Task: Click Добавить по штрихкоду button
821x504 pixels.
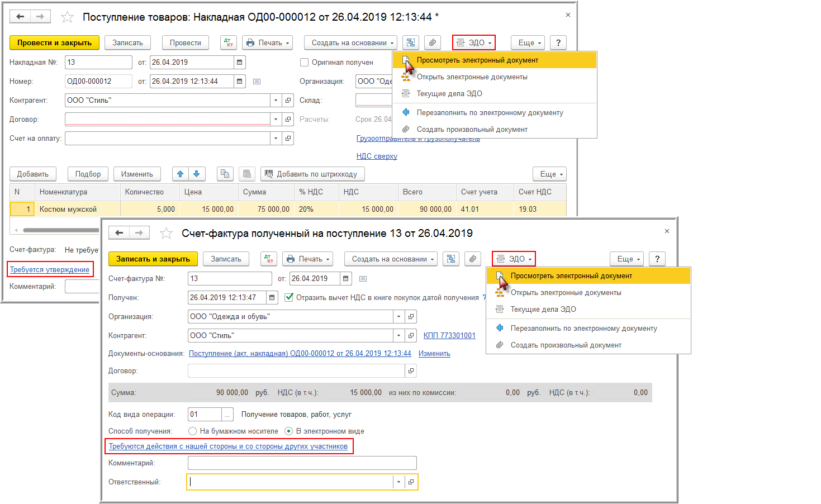Action: [x=313, y=174]
